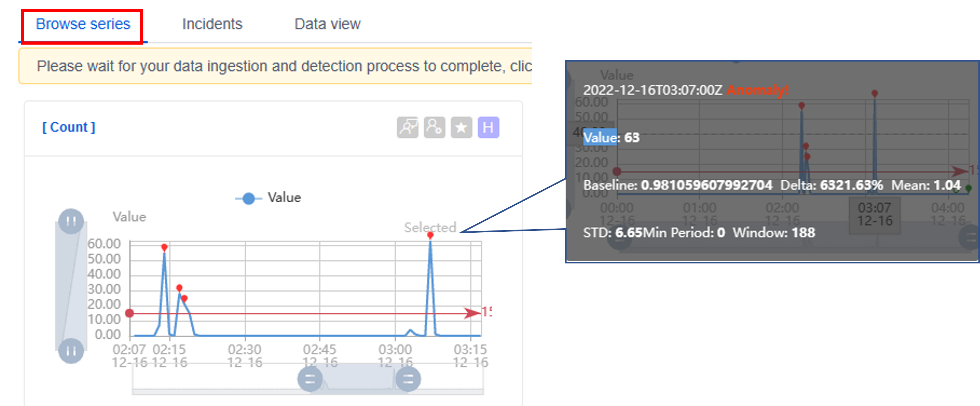Viewport: 980px width, 406px height.
Task: Click red threshold line start dot
Action: click(x=129, y=313)
